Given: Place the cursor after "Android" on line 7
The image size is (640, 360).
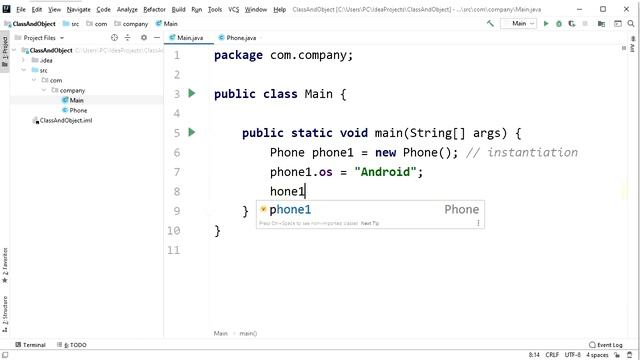Looking at the screenshot, I should [416, 172].
